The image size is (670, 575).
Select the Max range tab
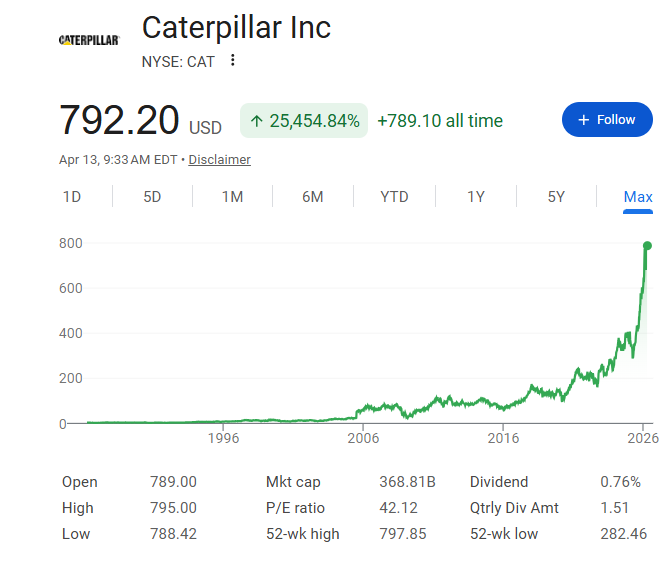pyautogui.click(x=638, y=197)
